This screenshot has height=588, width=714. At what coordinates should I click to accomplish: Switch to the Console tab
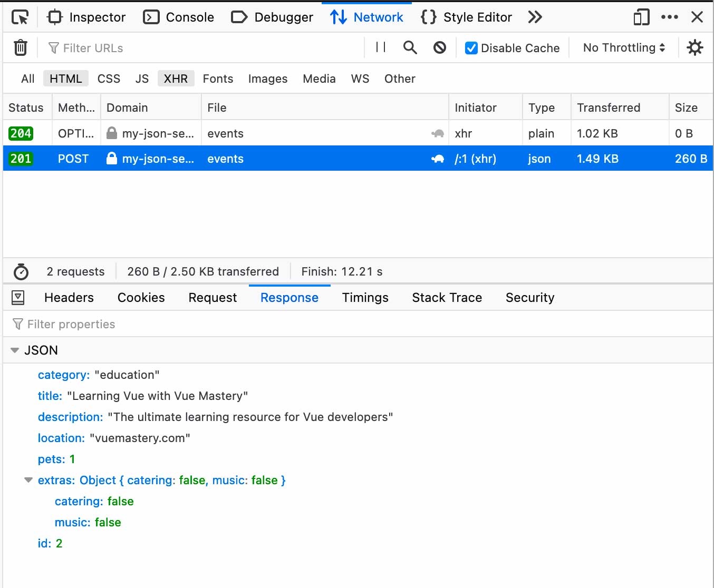coord(179,17)
